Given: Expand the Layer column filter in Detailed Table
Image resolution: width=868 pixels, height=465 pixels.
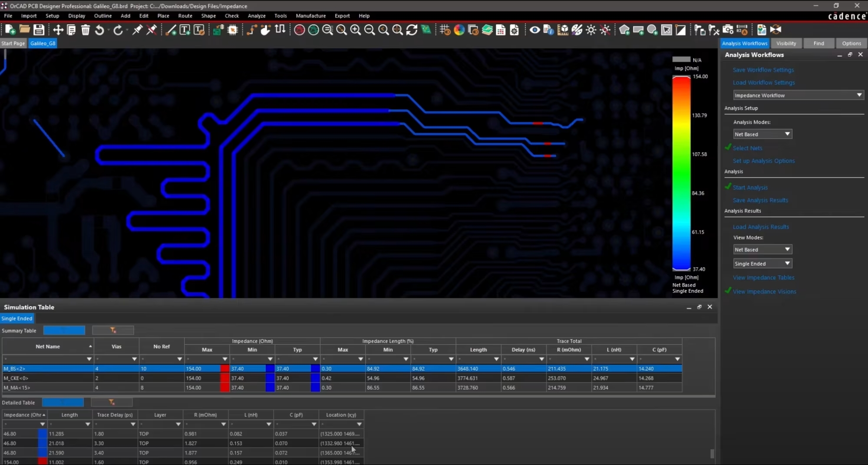Looking at the screenshot, I should point(178,424).
